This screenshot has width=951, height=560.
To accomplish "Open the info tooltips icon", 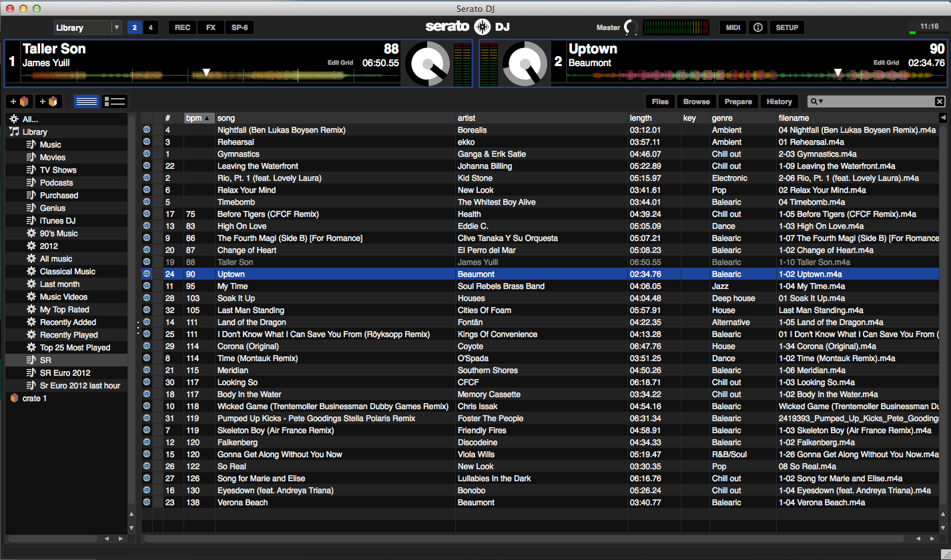I will point(757,27).
